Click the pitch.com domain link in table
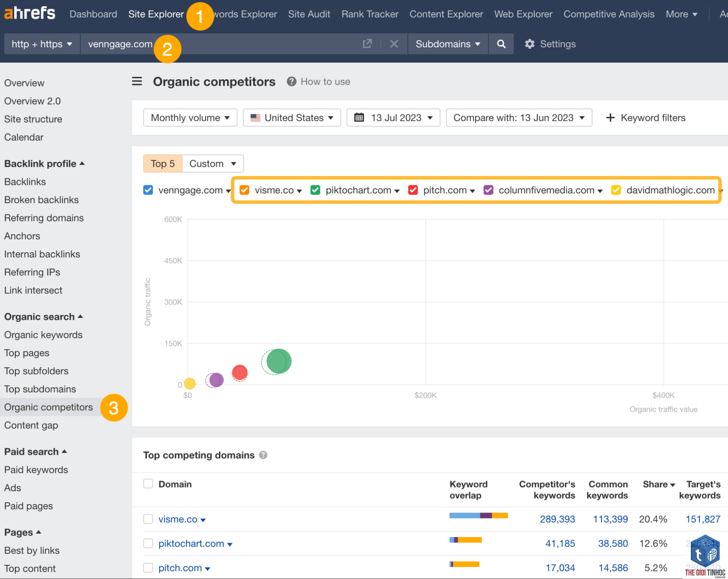The height and width of the screenshot is (579, 728). point(180,568)
